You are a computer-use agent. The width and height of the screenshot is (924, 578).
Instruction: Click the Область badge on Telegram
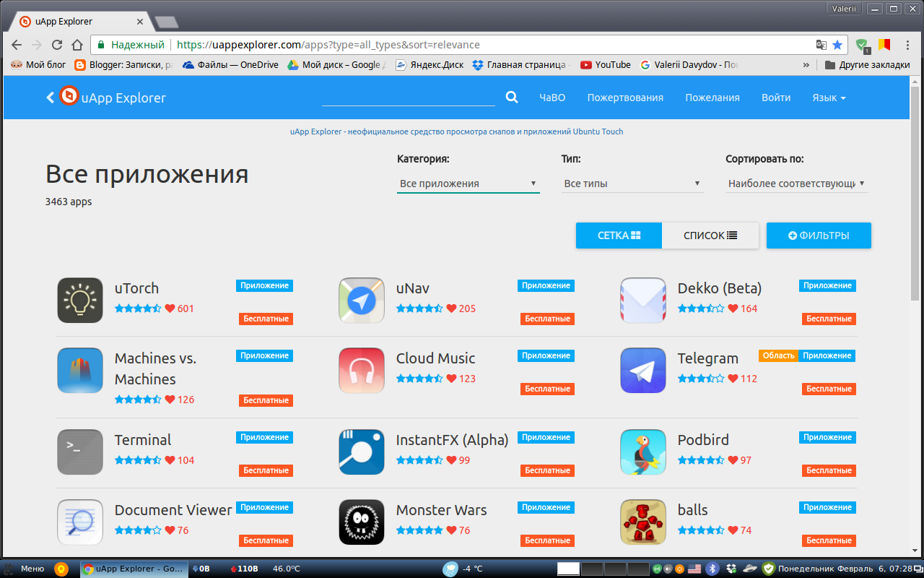(x=778, y=355)
